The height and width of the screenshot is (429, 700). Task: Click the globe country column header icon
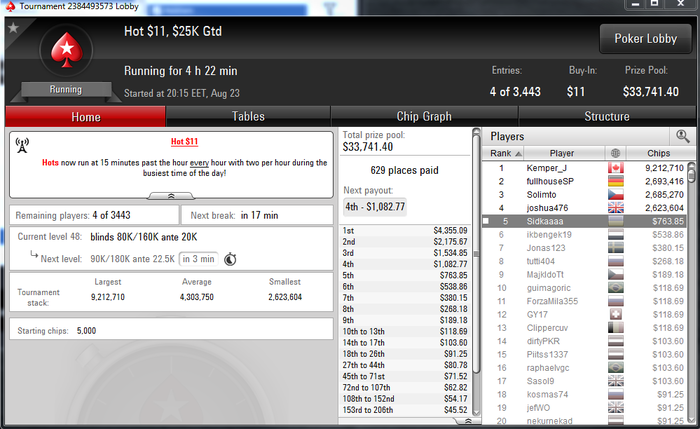click(x=615, y=153)
